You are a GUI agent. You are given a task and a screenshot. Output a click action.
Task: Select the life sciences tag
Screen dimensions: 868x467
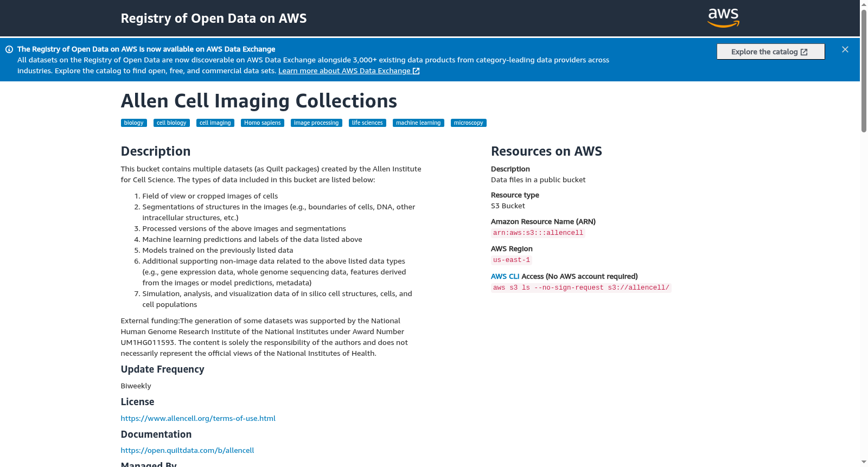pyautogui.click(x=367, y=123)
